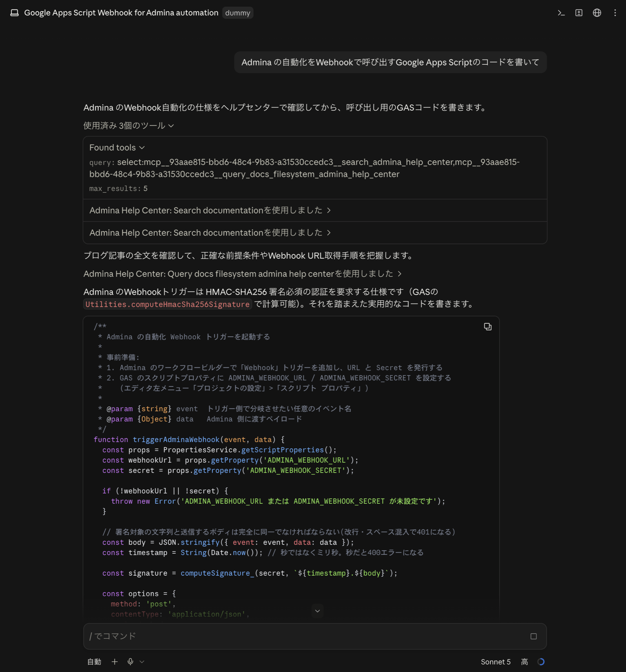626x672 pixels.
Task: Click the laptop icon beside the session title
Action: pyautogui.click(x=14, y=13)
